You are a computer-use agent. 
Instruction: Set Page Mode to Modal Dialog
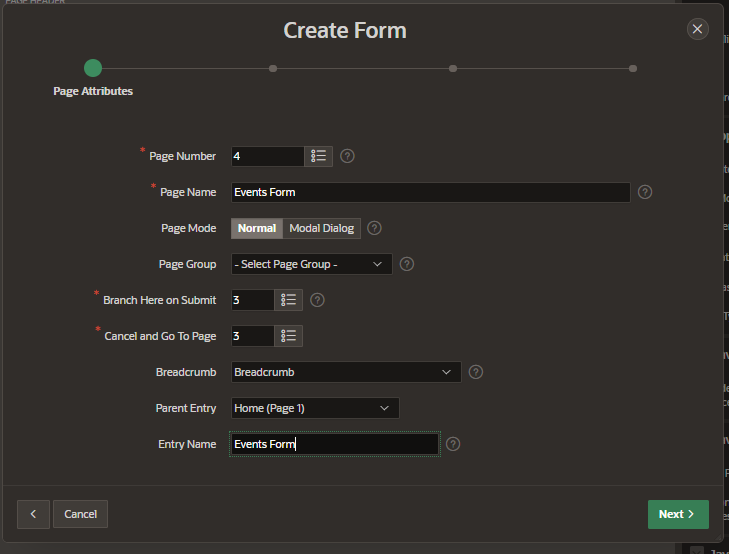[x=322, y=228]
